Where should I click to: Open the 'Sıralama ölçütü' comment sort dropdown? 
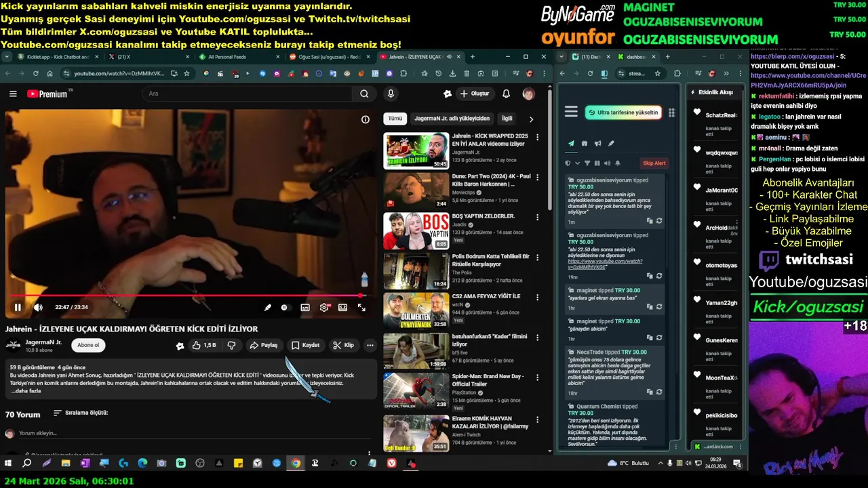(81, 413)
